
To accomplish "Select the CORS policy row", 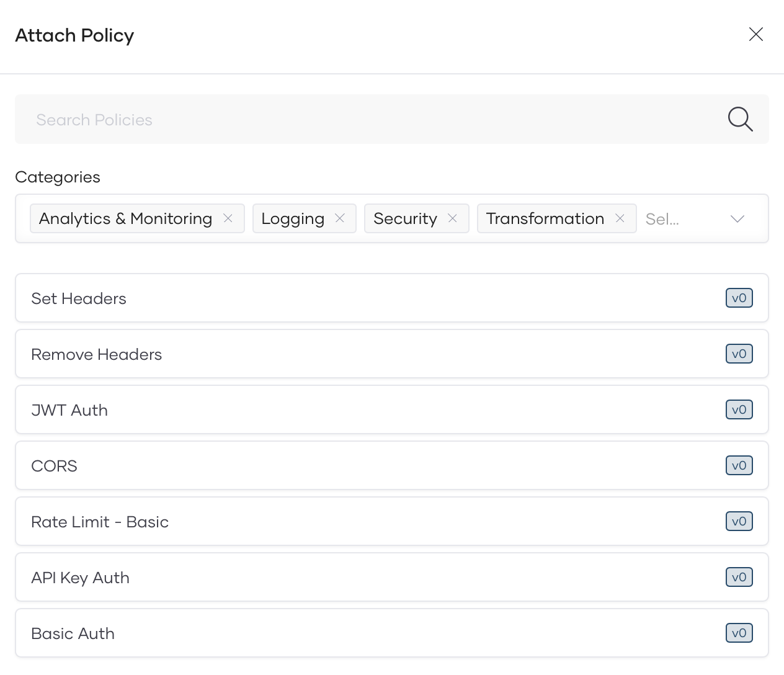I will [x=372, y=466].
